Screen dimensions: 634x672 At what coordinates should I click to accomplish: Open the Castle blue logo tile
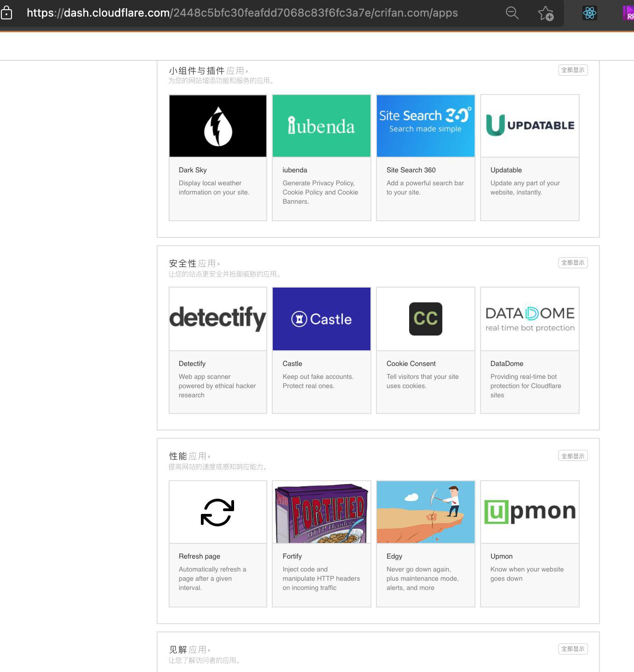[322, 319]
